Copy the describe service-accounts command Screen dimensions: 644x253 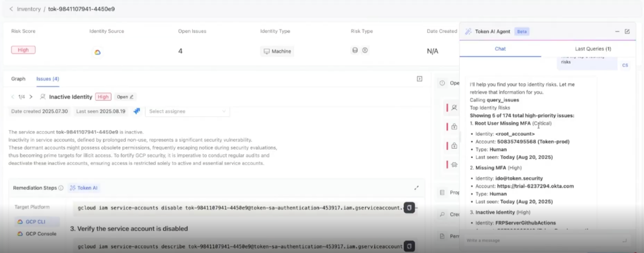[x=409, y=246]
